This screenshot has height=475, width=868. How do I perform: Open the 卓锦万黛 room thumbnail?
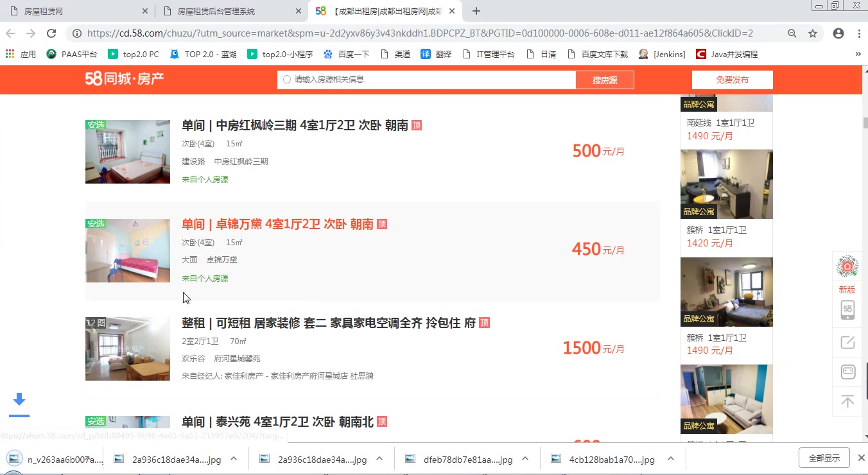click(x=128, y=250)
